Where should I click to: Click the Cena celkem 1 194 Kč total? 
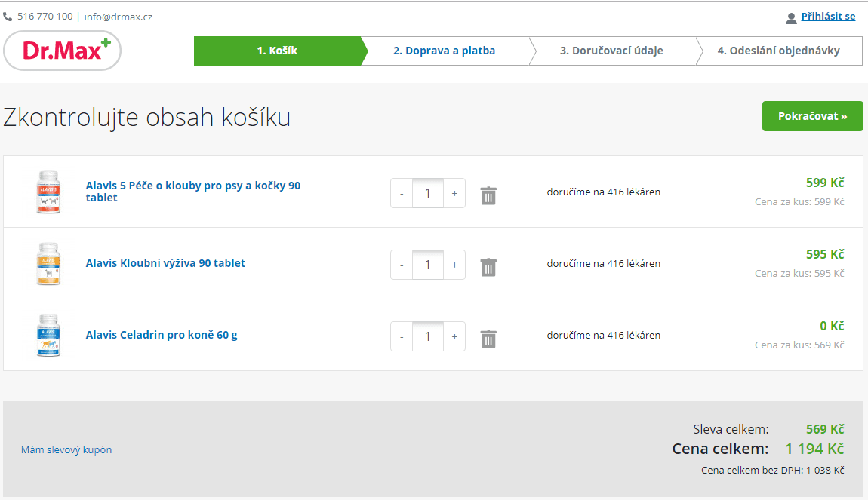coord(815,449)
